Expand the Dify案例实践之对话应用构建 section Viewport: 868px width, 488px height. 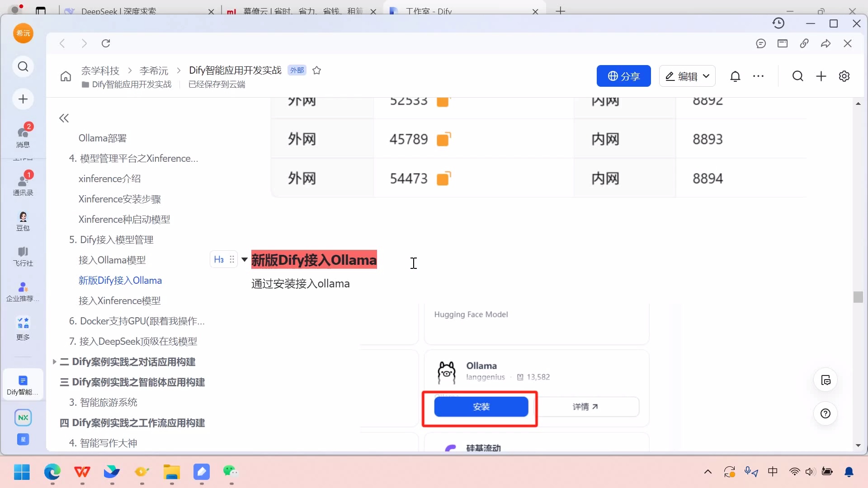(55, 362)
